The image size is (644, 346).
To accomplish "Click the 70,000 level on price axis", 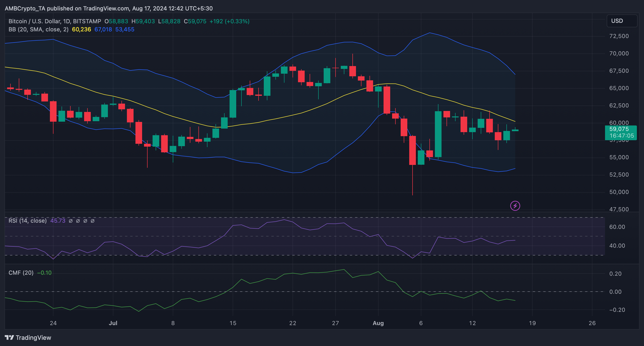I will [619, 53].
